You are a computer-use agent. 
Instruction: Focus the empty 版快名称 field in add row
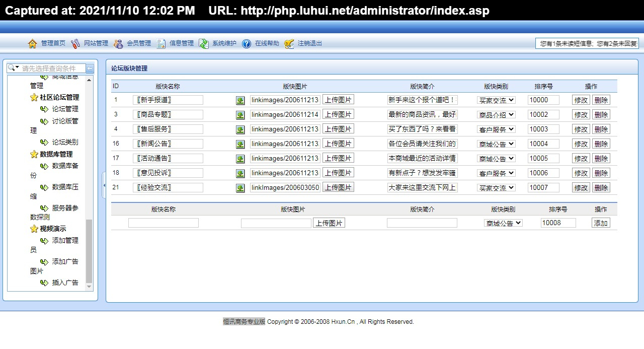pos(164,223)
